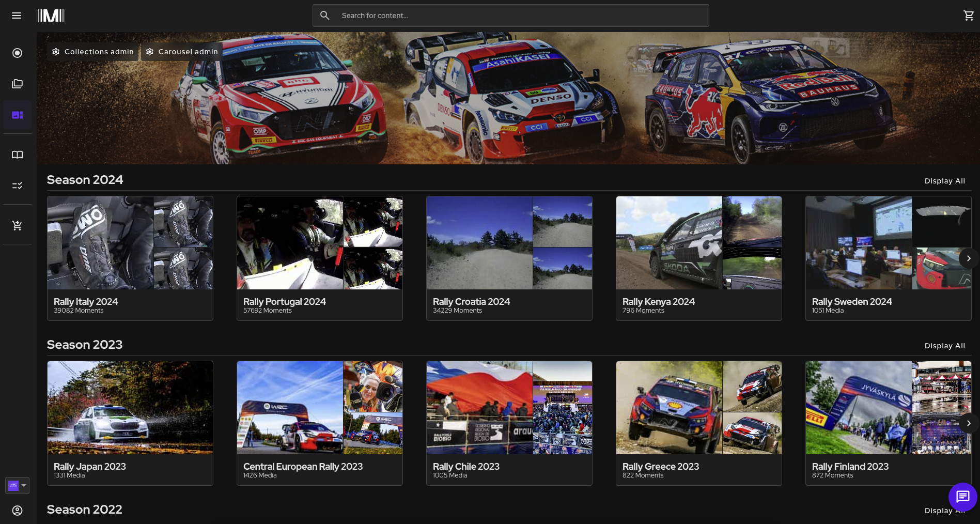980x524 pixels.
Task: Open the Rally Greece 2023 collection card
Action: [x=699, y=423]
